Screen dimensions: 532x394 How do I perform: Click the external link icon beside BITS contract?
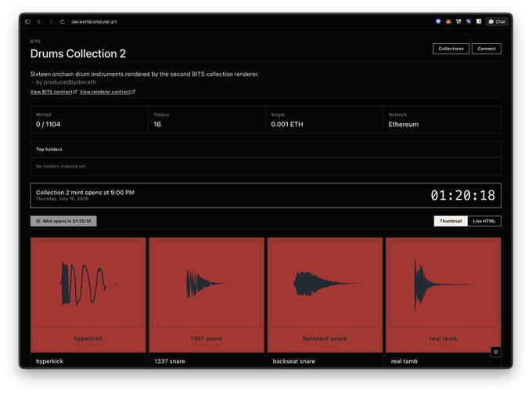tap(75, 92)
